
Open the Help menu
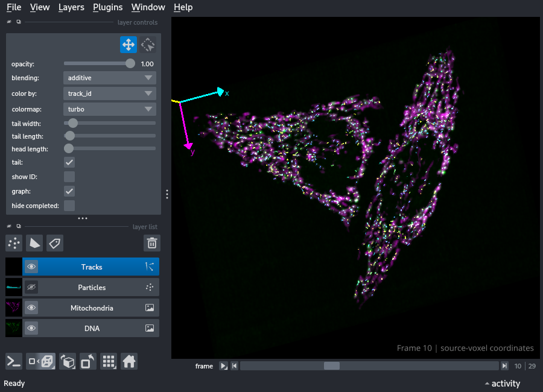click(x=183, y=7)
